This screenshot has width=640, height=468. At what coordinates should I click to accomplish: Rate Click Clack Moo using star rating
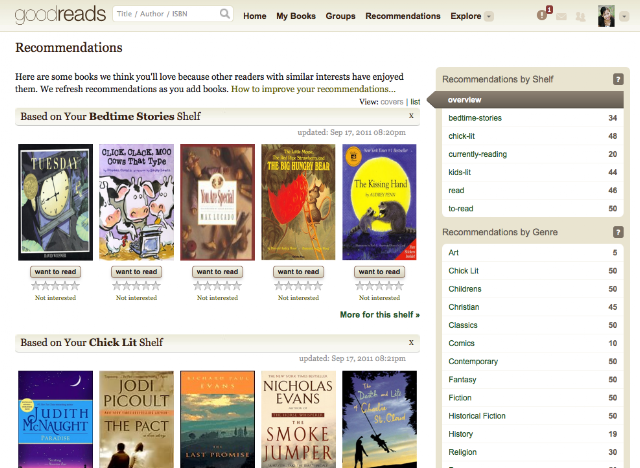click(x=136, y=286)
